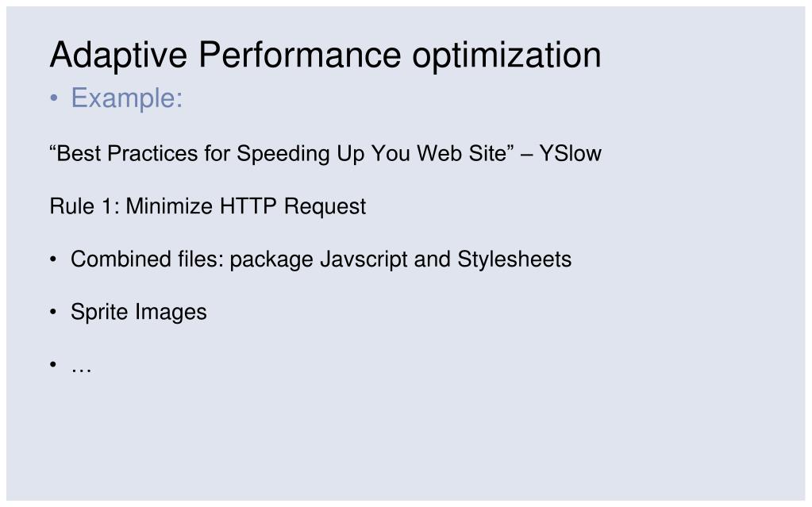This screenshot has height=507, width=812.
Task: Select the word "YSlow"
Action: pyautogui.click(x=570, y=153)
